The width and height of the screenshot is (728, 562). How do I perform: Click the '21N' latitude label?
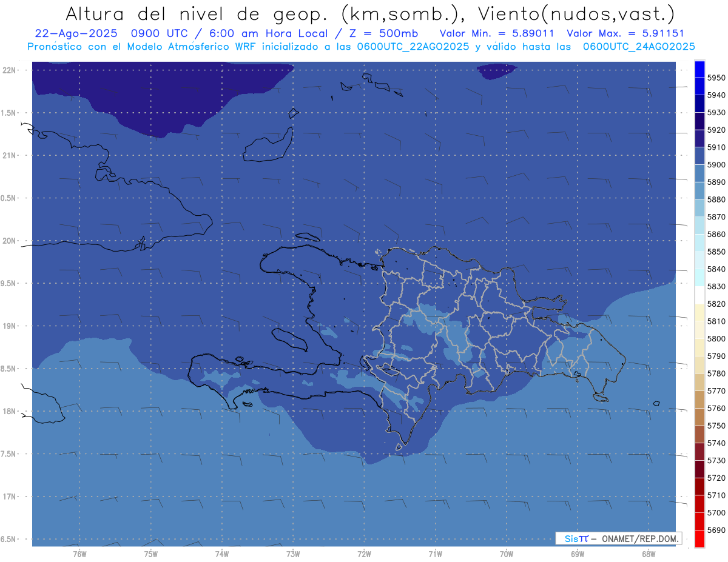(x=8, y=156)
